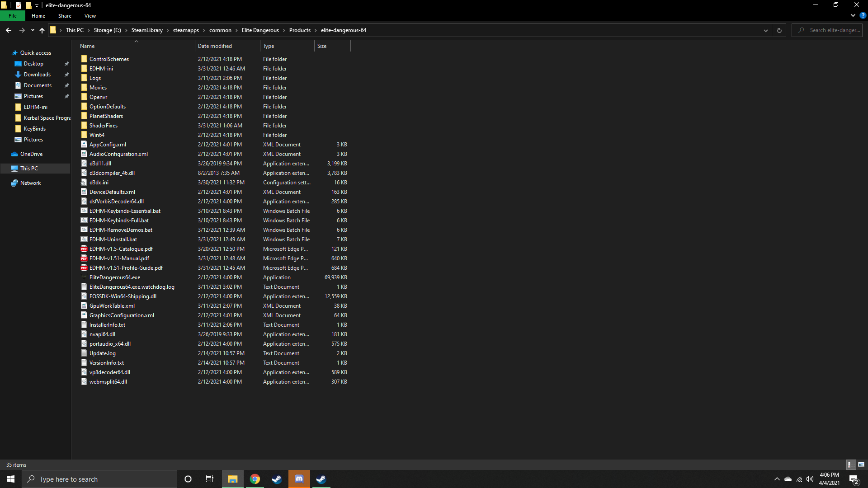The width and height of the screenshot is (868, 488).
Task: Open recent locations dropdown arrow
Action: click(33, 30)
